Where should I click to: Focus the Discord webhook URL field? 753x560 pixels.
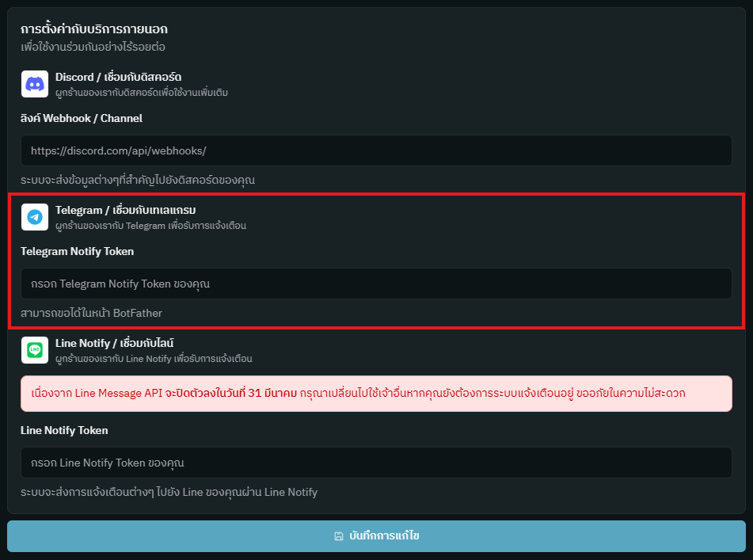(x=376, y=150)
